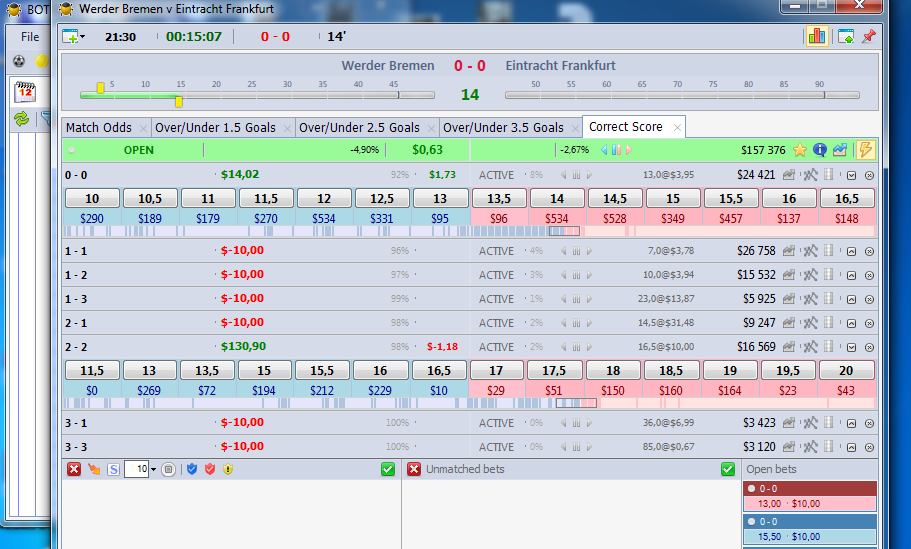Click the green checkmark in the bet toolbar
This screenshot has width=911, height=549.
click(x=388, y=469)
